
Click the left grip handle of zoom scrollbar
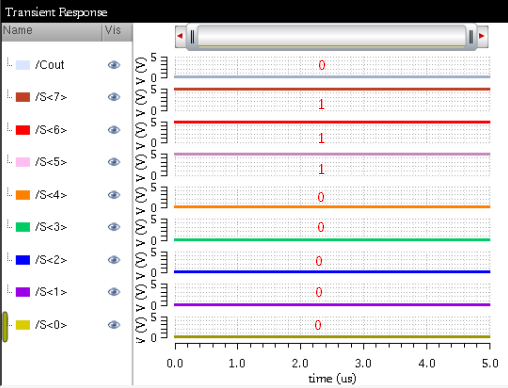[x=192, y=37]
